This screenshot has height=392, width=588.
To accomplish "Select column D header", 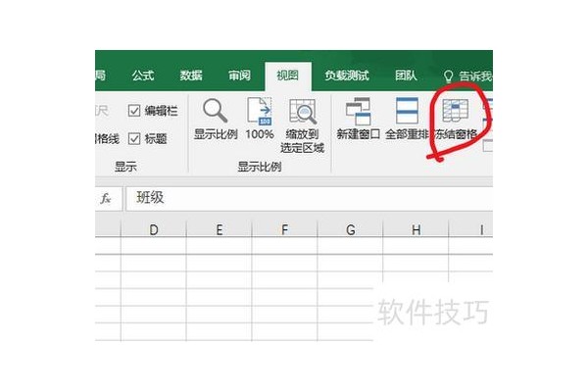I will (x=154, y=229).
